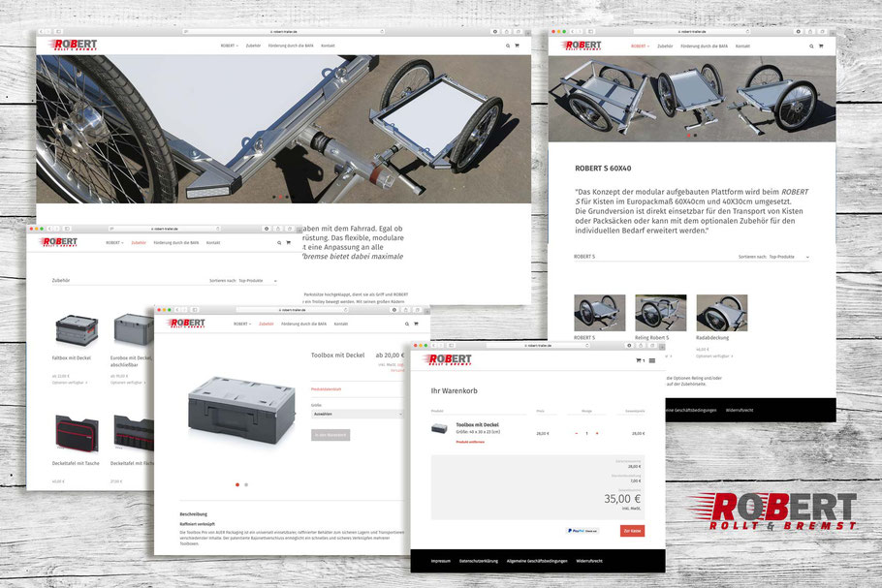The height and width of the screenshot is (588, 882).
Task: Open the shopping cart in the Zubehör list window
Action: point(289,243)
